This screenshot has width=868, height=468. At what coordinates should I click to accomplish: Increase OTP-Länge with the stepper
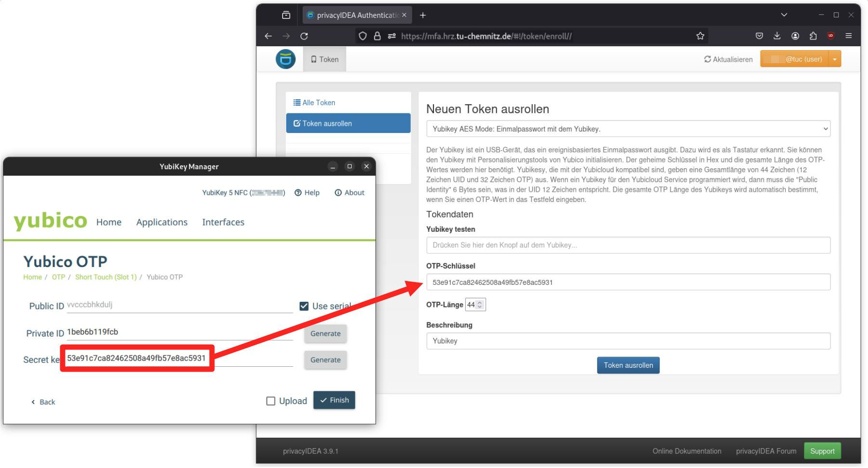pyautogui.click(x=480, y=302)
